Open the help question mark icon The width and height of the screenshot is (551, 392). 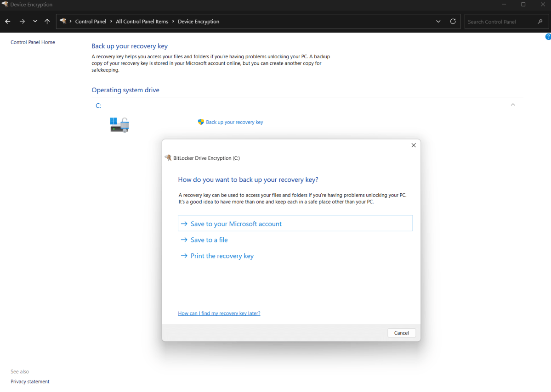(x=548, y=36)
